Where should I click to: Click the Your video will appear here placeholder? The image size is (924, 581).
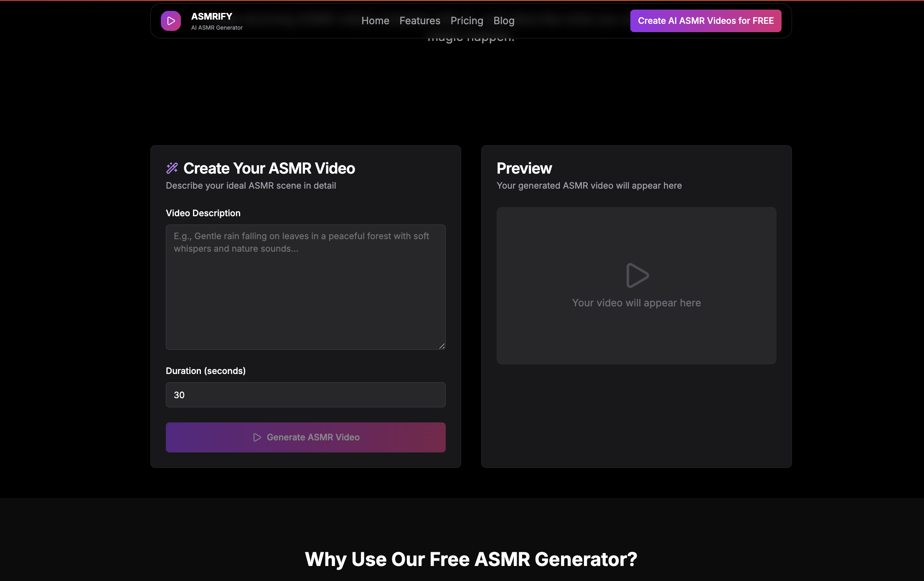636,303
